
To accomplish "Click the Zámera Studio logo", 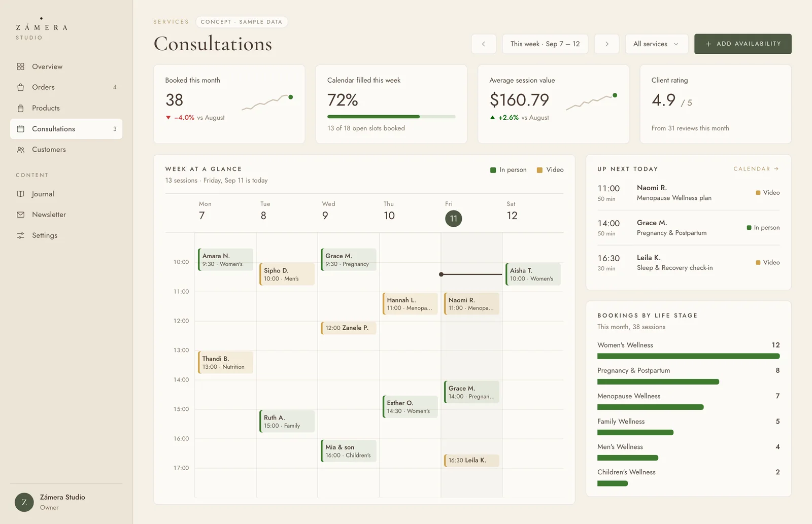I will coord(42,28).
